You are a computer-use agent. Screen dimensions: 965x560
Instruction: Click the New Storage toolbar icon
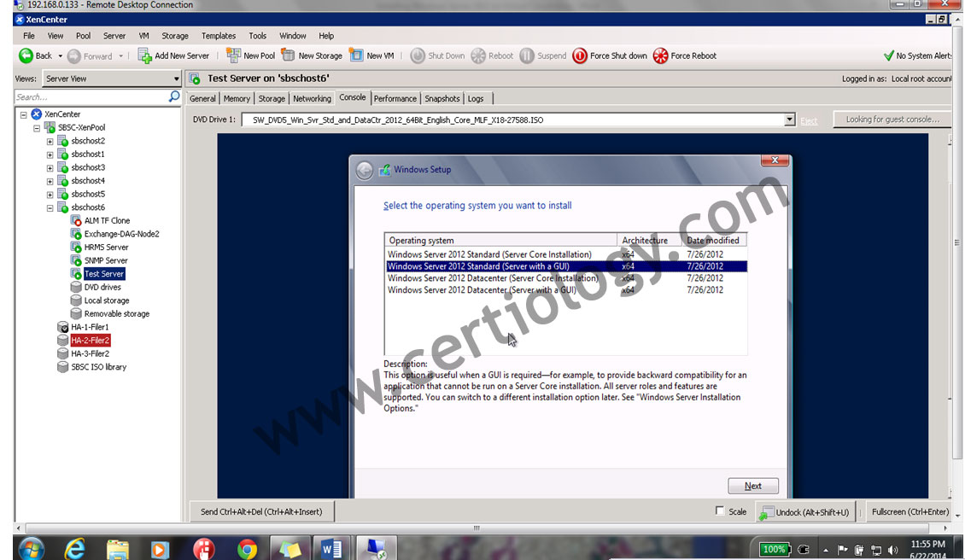pos(288,55)
